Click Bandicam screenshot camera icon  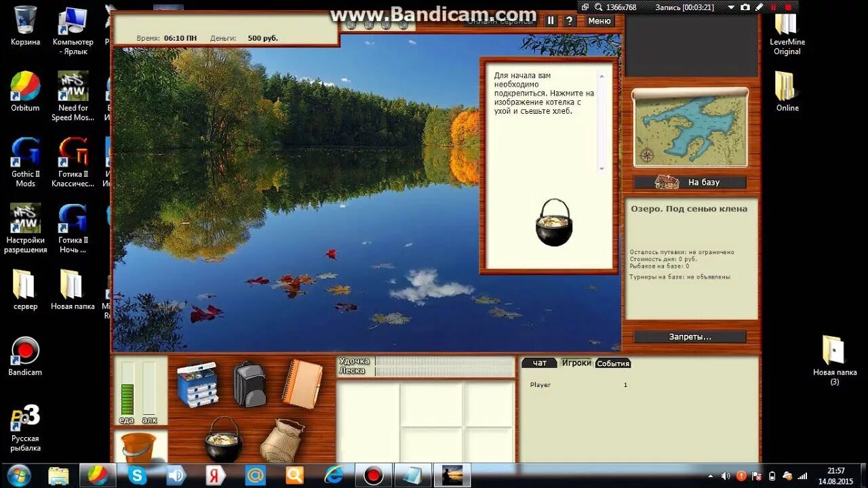[x=745, y=7]
